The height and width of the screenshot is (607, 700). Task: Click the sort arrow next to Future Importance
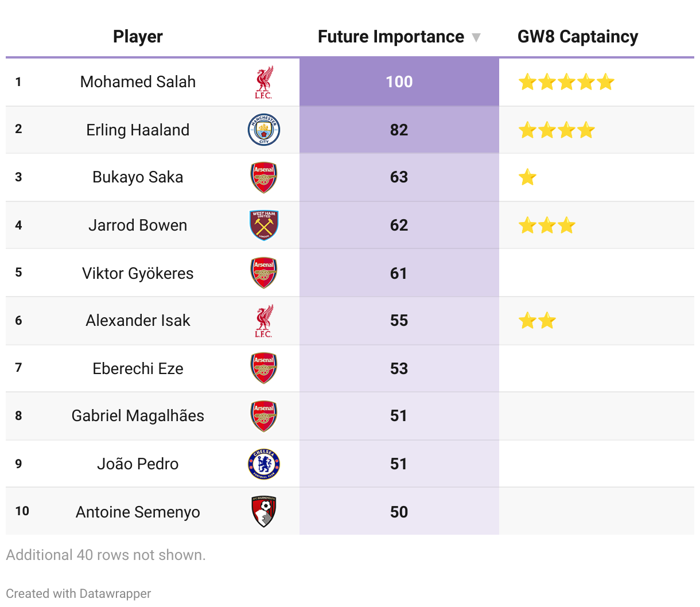tap(476, 37)
